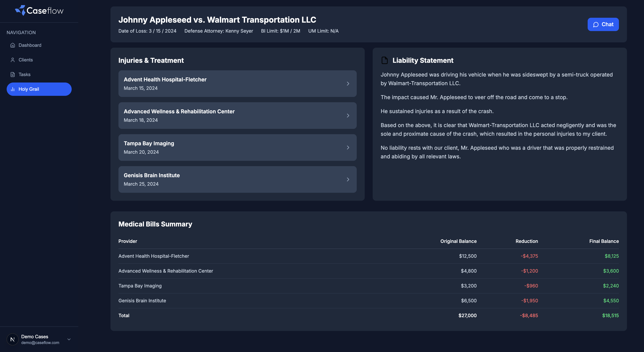Expand Genisis Brain Institute chevron
The height and width of the screenshot is (352, 644).
coord(348,179)
